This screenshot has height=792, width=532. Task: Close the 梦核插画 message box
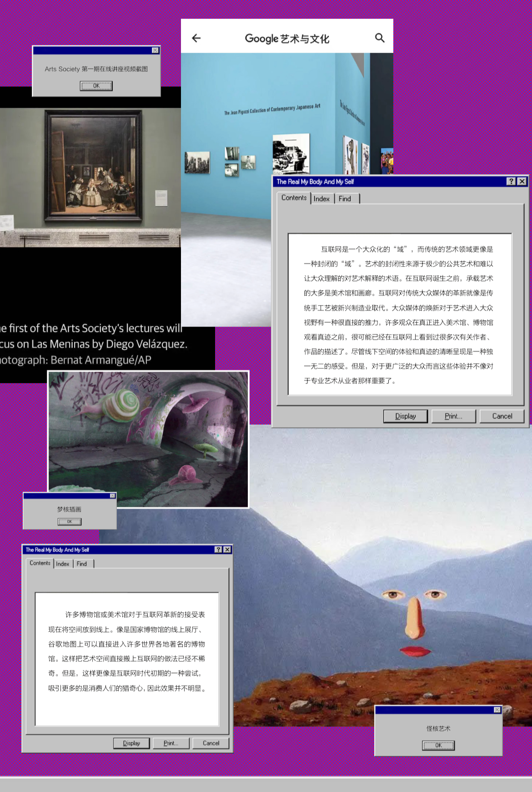coord(112,496)
